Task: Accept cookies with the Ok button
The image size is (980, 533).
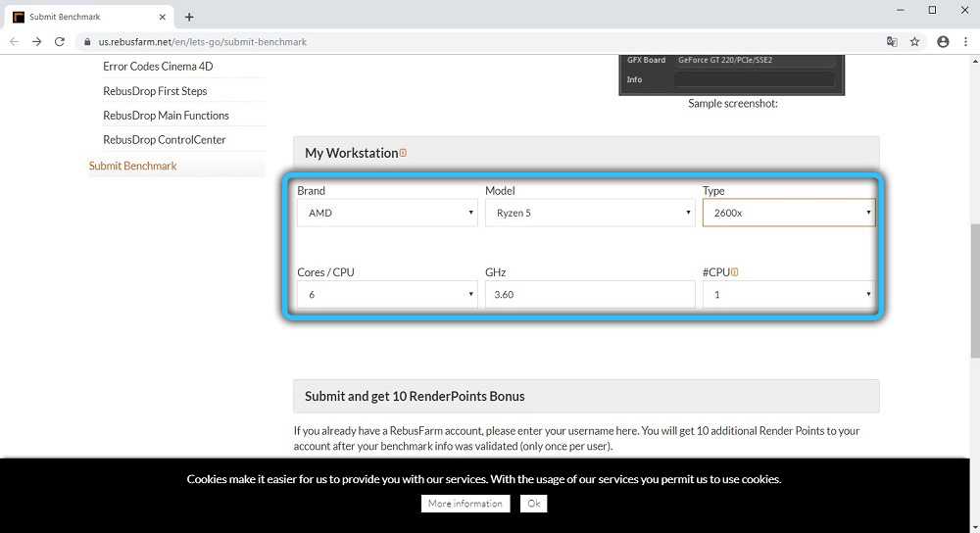Action: tap(534, 504)
